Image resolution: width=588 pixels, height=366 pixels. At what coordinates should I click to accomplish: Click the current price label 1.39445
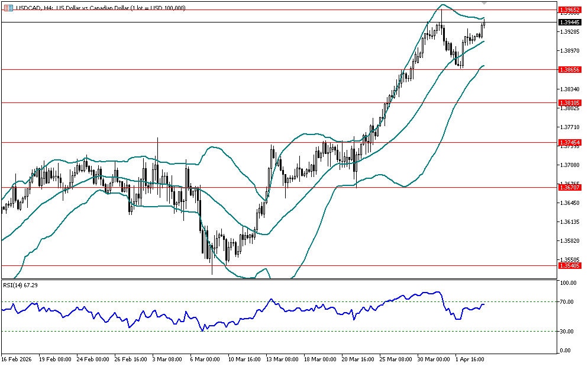568,22
